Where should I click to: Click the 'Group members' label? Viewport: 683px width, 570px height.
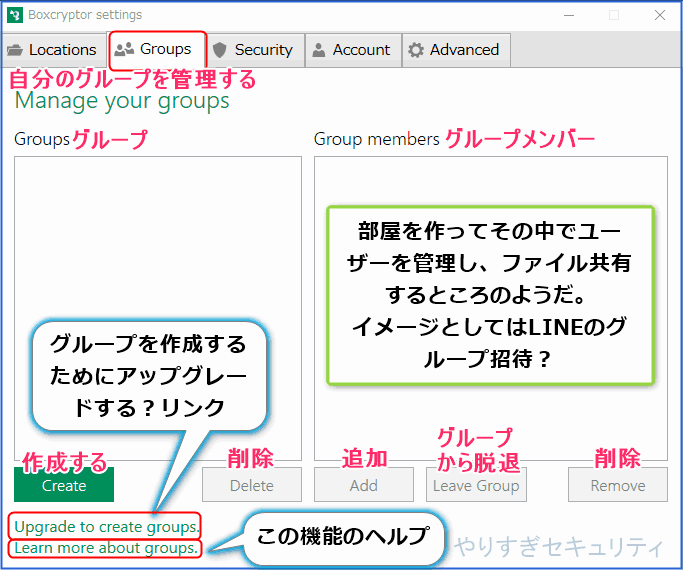tap(377, 139)
